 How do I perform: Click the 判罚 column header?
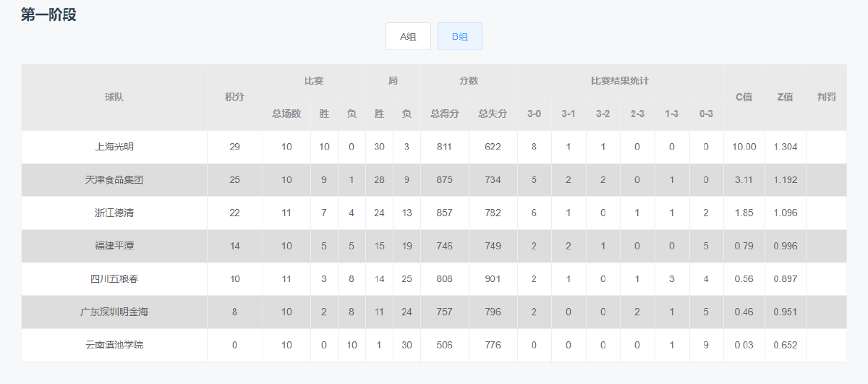click(x=826, y=97)
